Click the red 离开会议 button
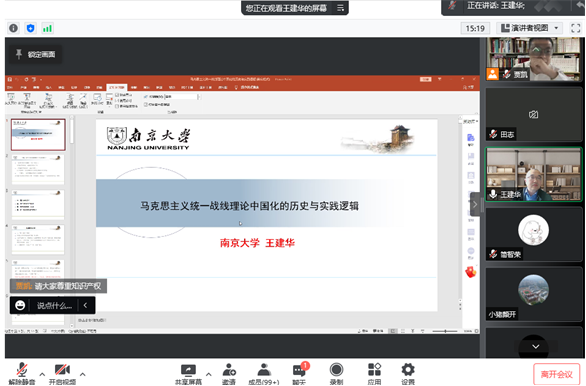 point(556,374)
